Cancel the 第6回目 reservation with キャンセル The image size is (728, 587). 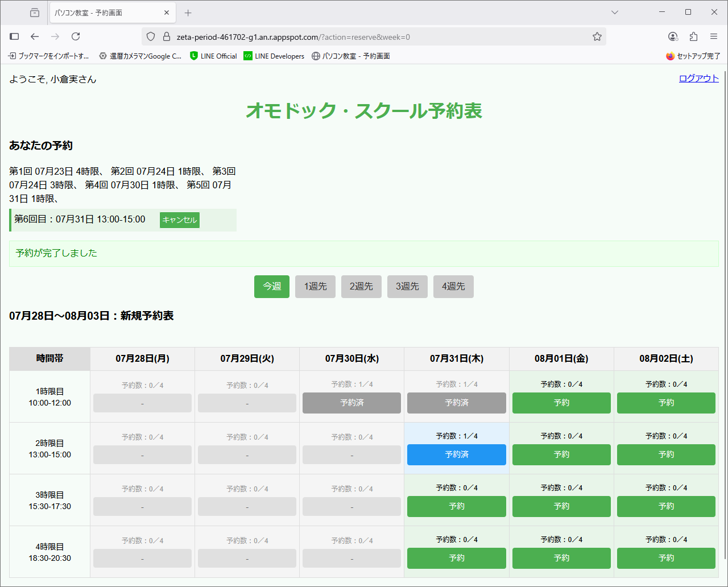coord(179,220)
